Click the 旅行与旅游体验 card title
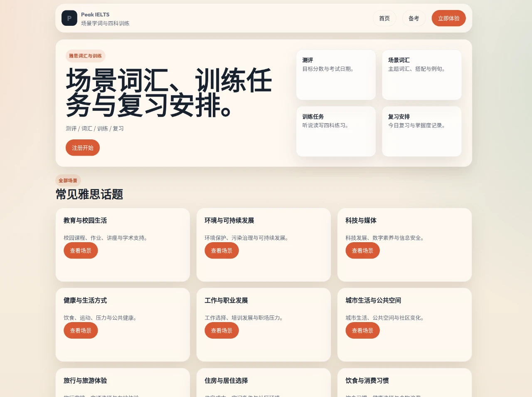Screen dimensions: 532x397 [85, 381]
